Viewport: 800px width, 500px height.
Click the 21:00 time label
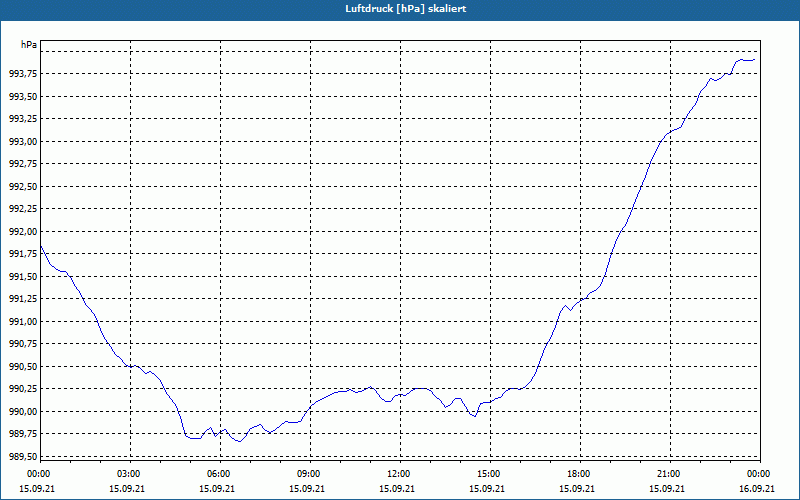click(x=670, y=474)
